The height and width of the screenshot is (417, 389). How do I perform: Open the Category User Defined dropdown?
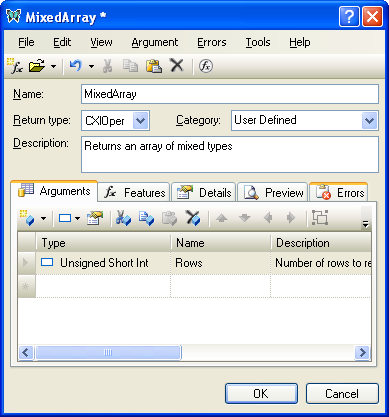[369, 120]
